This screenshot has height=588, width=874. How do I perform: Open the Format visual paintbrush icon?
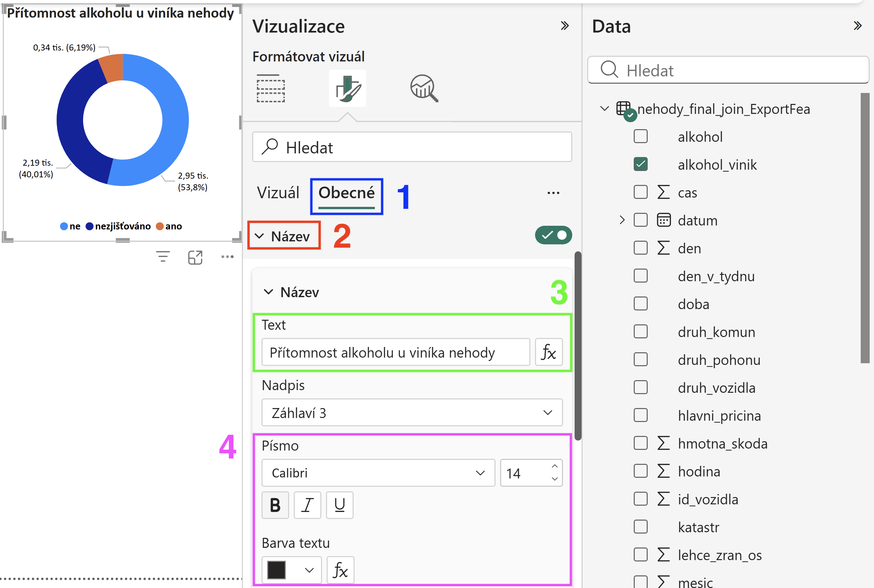coord(348,89)
